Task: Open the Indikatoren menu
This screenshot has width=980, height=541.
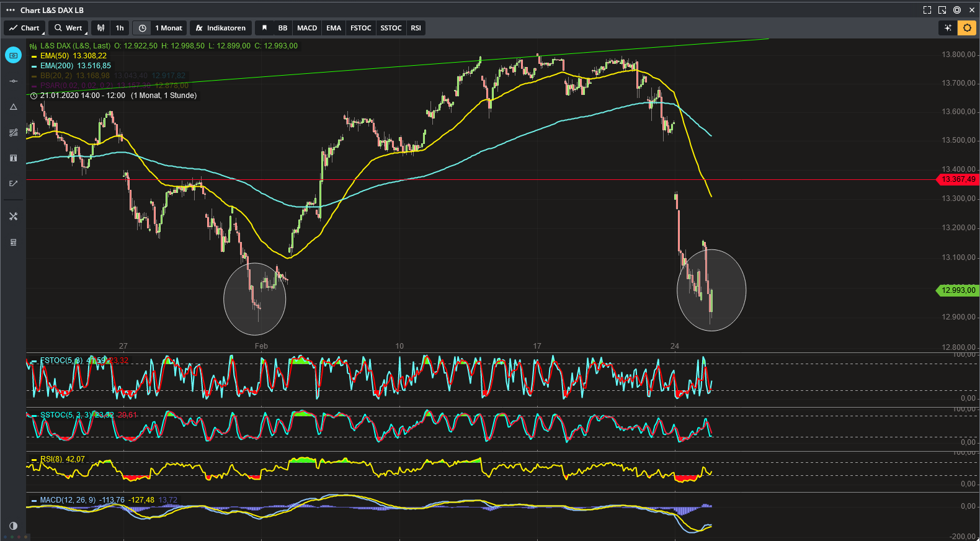Action: pos(221,28)
